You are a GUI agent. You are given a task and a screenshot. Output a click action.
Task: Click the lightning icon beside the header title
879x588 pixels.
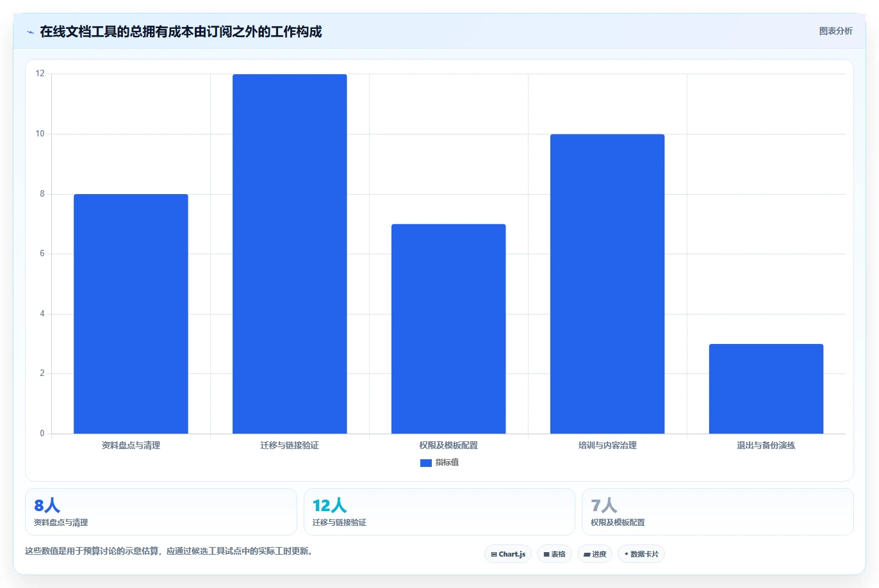point(30,32)
